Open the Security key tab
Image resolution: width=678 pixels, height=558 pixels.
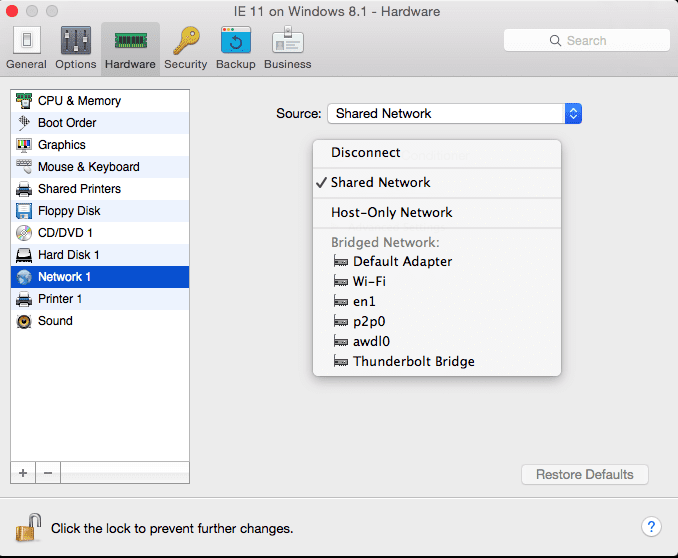pos(185,48)
